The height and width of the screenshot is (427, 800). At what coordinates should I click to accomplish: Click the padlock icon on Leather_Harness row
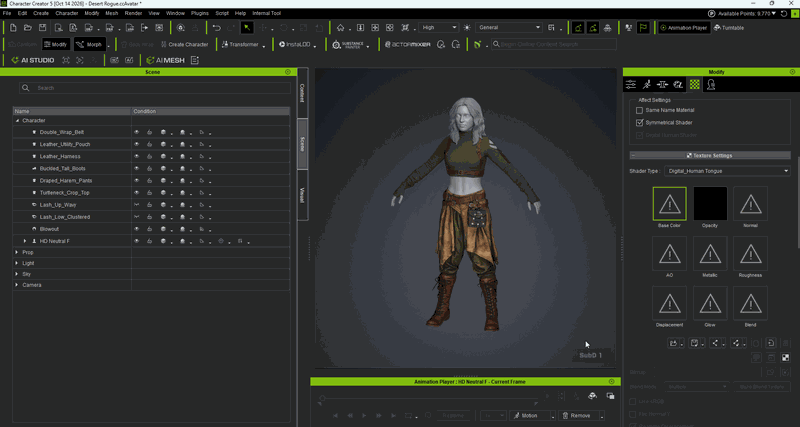[x=150, y=157]
